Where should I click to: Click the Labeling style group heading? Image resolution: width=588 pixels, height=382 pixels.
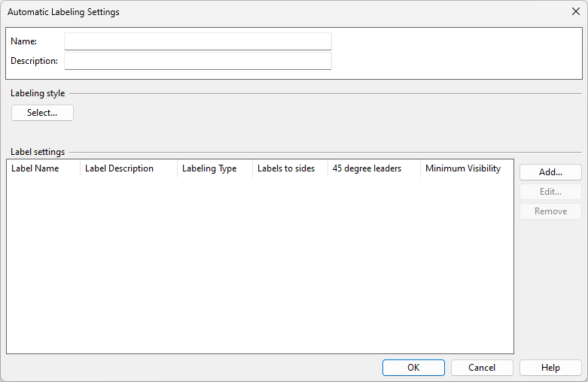(38, 93)
